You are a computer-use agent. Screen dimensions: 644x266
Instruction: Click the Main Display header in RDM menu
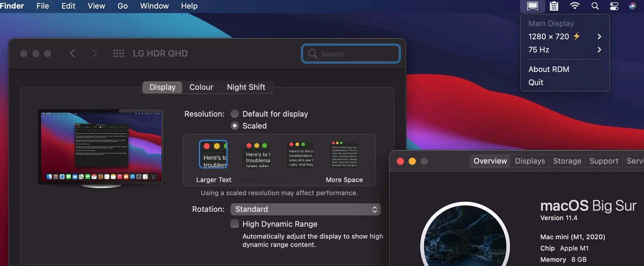551,23
